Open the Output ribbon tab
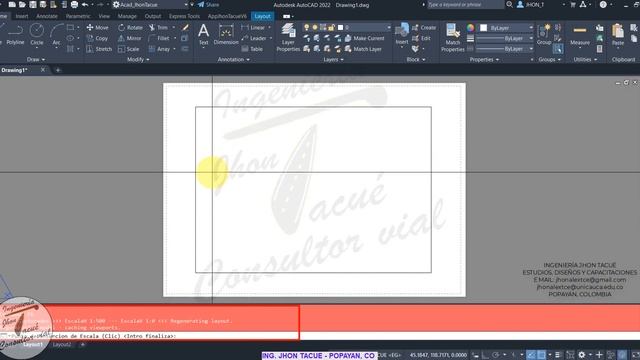This screenshot has height=360, width=640. click(153, 16)
